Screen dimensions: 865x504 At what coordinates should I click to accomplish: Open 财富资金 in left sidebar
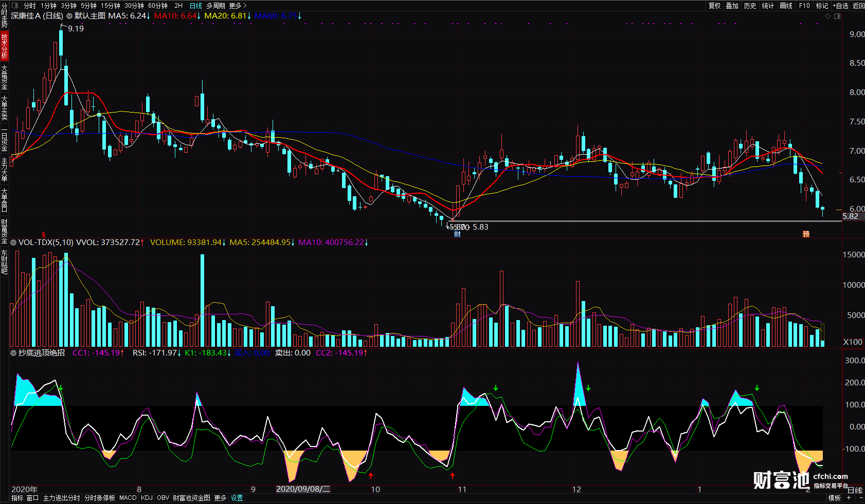[x=4, y=231]
